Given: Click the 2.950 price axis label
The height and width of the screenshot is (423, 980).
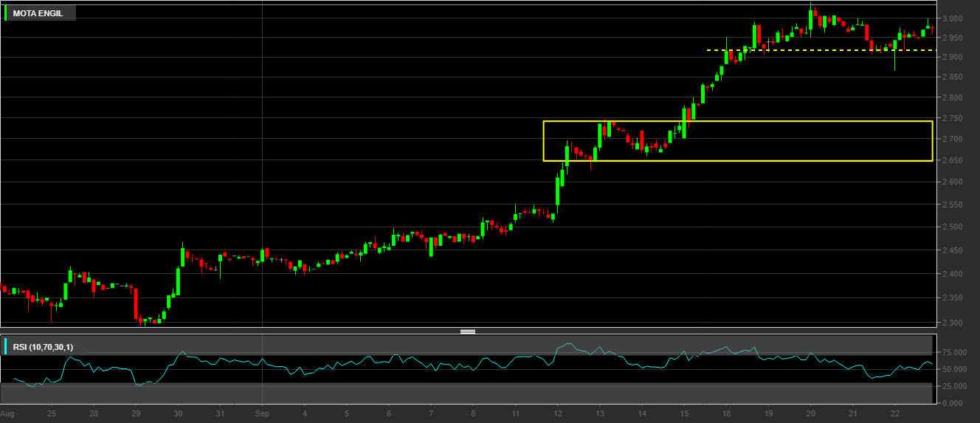Looking at the screenshot, I should [951, 38].
